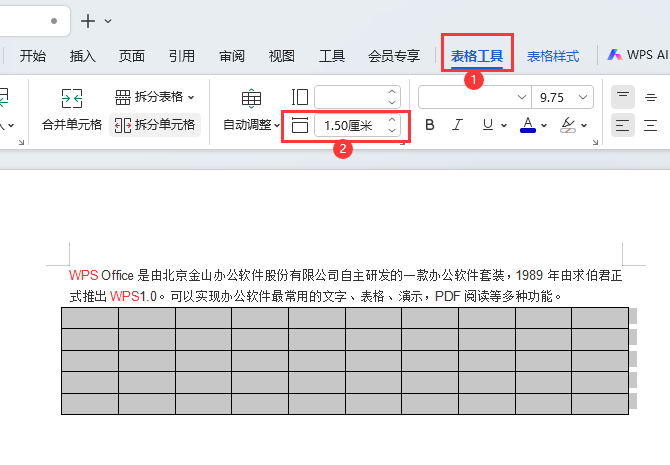670x465 pixels.
Task: Open the 会员专享 tab
Action: click(394, 56)
